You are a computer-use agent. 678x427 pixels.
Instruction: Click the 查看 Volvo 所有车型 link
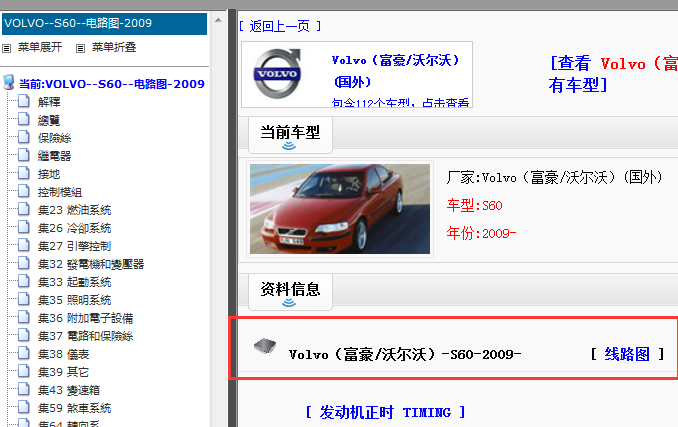[613, 74]
